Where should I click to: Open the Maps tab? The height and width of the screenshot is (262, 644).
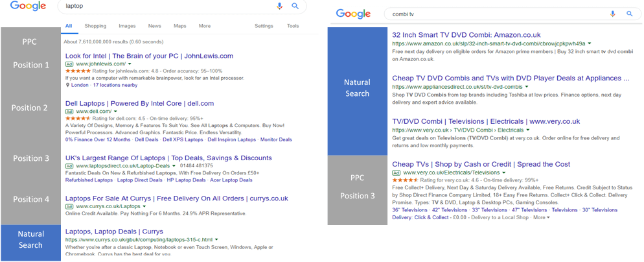point(180,26)
